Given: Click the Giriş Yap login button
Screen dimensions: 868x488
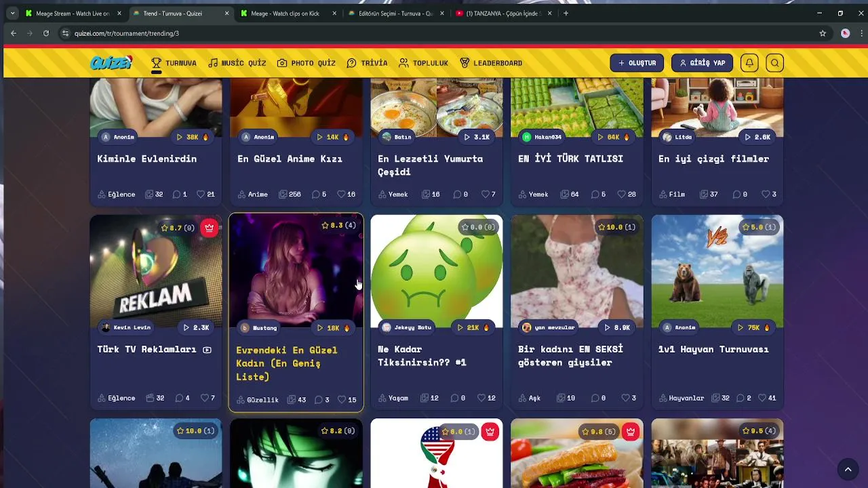Looking at the screenshot, I should pos(702,63).
